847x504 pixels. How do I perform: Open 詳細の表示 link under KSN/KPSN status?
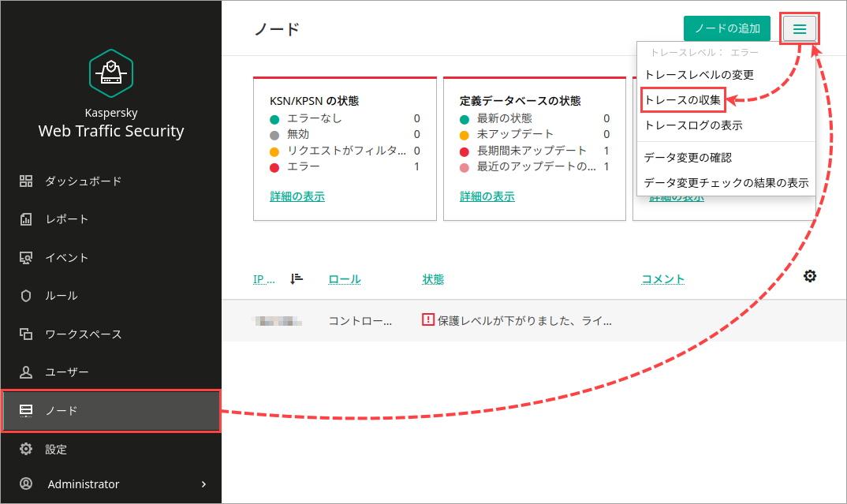coord(297,196)
